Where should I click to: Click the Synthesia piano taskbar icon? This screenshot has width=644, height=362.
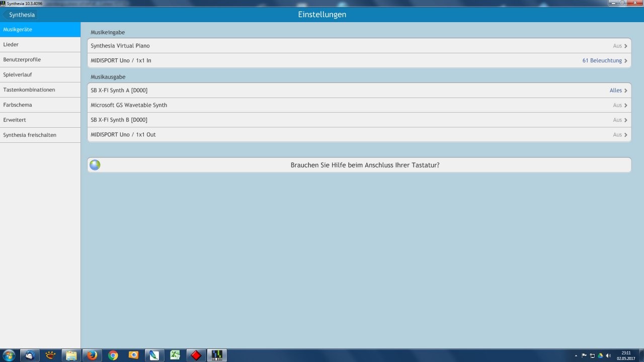point(217,355)
